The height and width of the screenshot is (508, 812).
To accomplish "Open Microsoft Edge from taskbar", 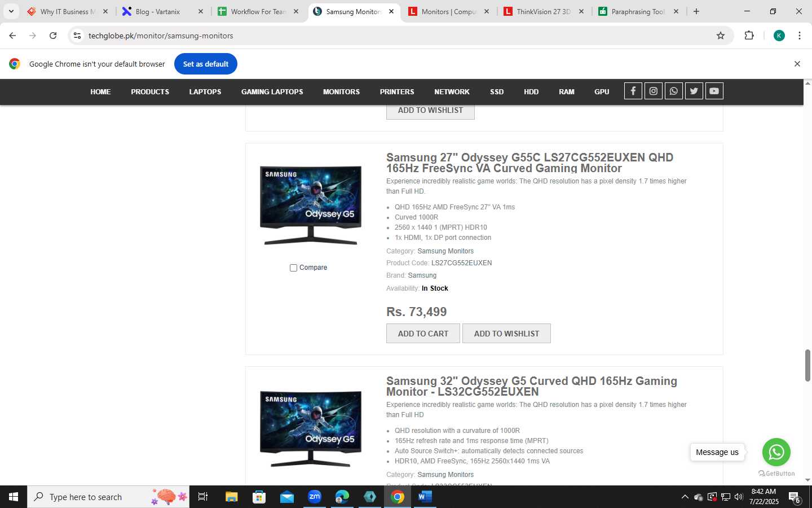I will pos(342,497).
